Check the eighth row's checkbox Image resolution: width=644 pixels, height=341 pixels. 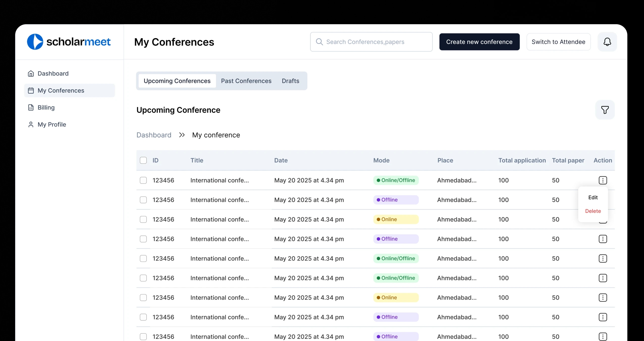tap(143, 317)
